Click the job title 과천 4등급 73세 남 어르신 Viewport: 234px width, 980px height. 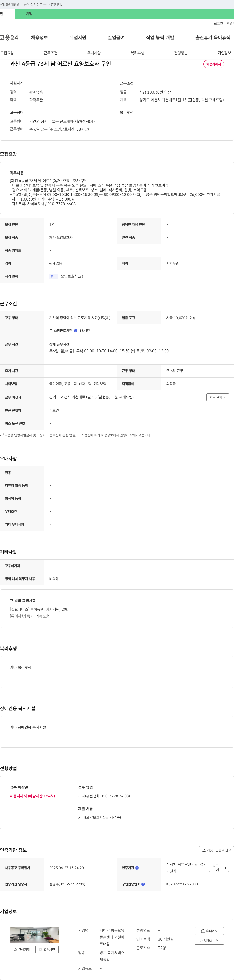[60, 64]
